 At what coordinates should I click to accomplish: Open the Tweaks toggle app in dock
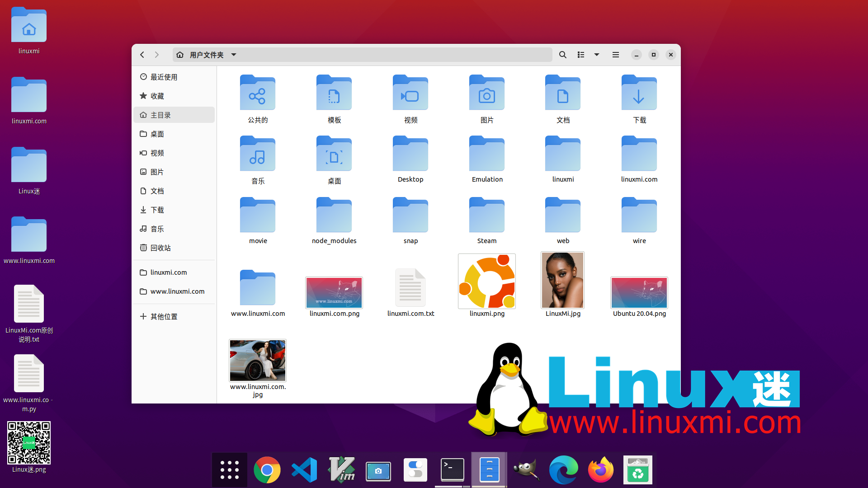pyautogui.click(x=415, y=470)
